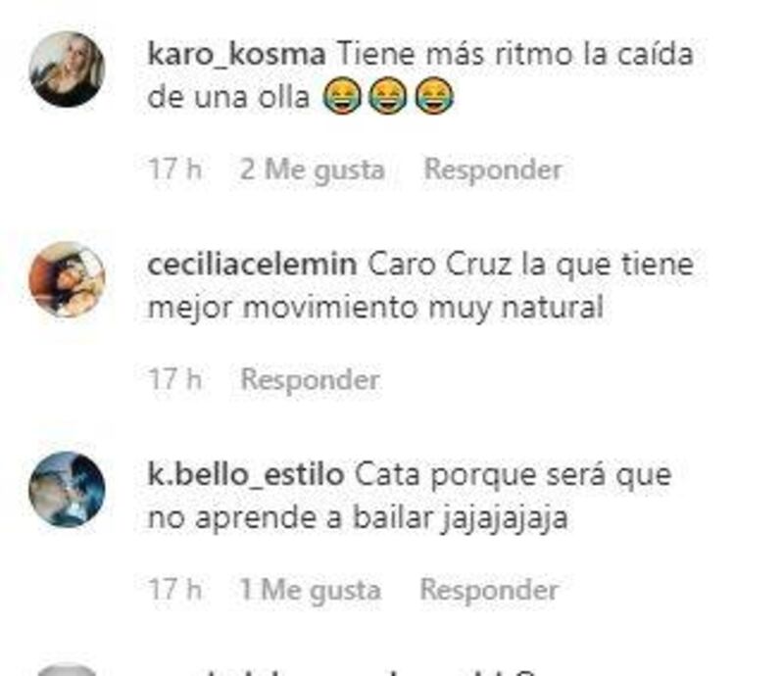Open ceciliacelemin's profile picture
This screenshot has height=676, width=784.
pos(67,279)
